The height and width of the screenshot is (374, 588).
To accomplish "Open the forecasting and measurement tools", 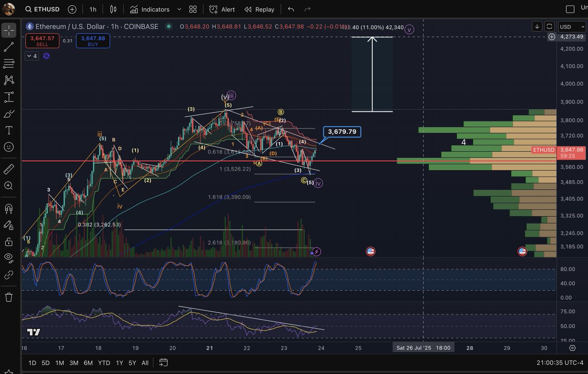I will pos(9,97).
